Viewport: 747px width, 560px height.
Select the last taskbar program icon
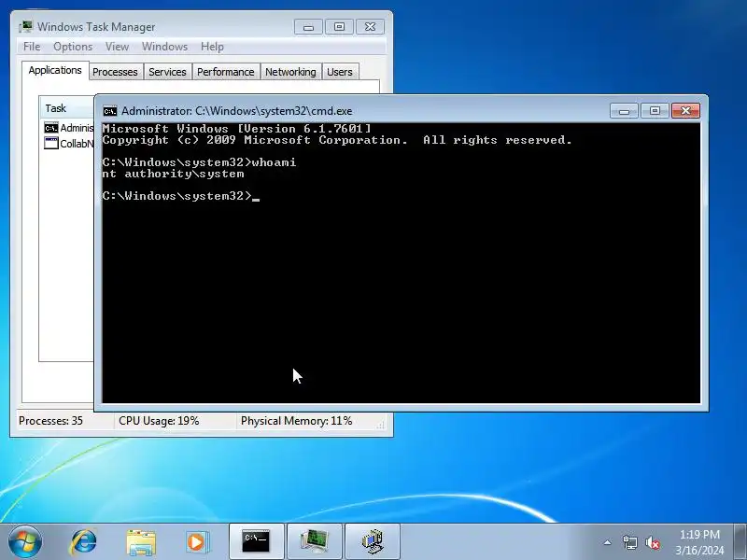tap(373, 541)
